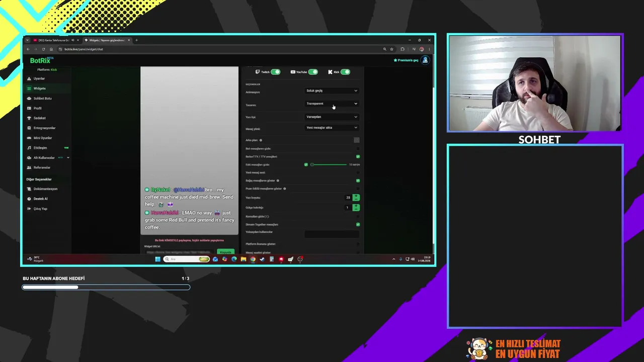
Task: Uncheck the Eski mesajları gizle checkbox
Action: [306, 164]
